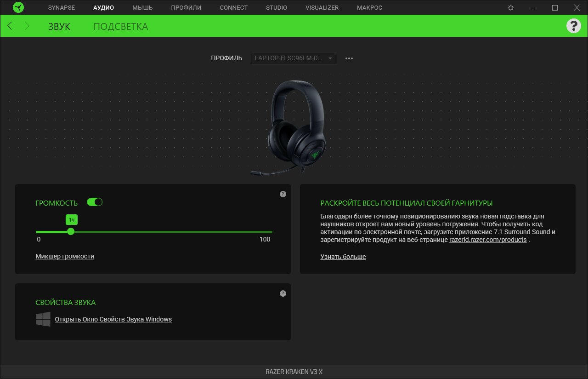The width and height of the screenshot is (588, 379).
Task: Minimize the Razer Synapse window
Action: pyautogui.click(x=533, y=8)
